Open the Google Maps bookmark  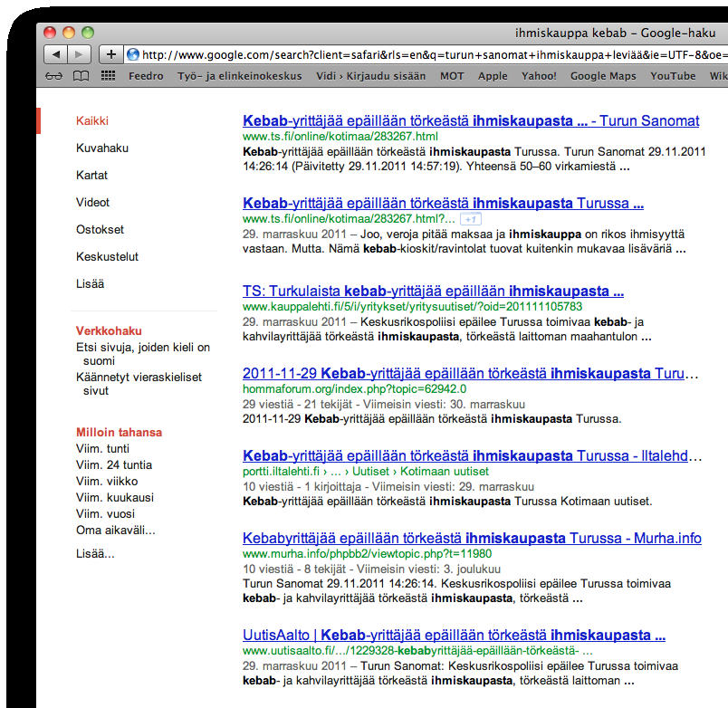603,76
